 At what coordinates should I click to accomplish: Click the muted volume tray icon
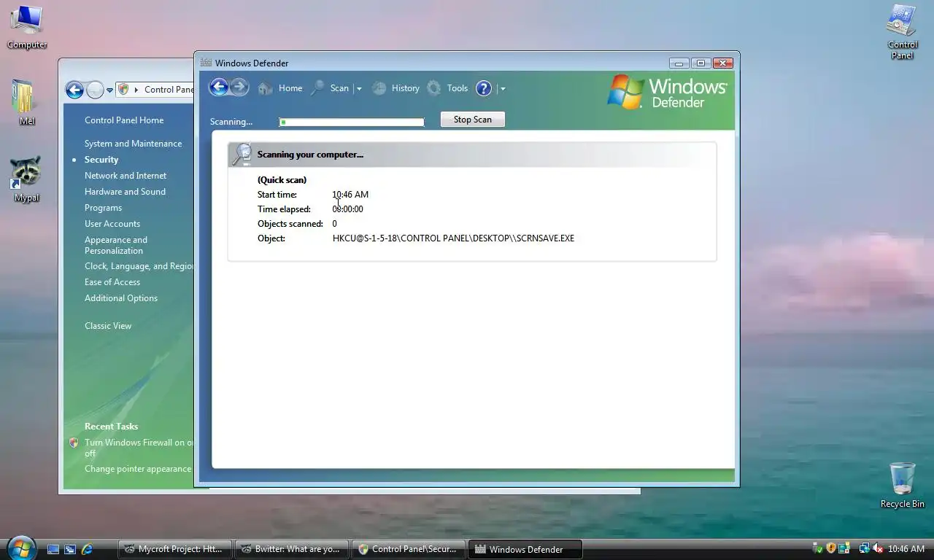(878, 548)
